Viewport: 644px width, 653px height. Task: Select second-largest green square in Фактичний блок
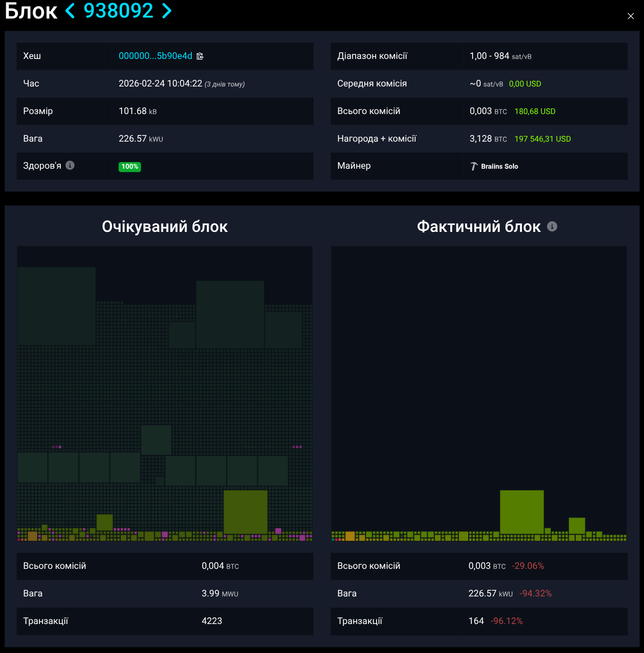click(x=577, y=526)
